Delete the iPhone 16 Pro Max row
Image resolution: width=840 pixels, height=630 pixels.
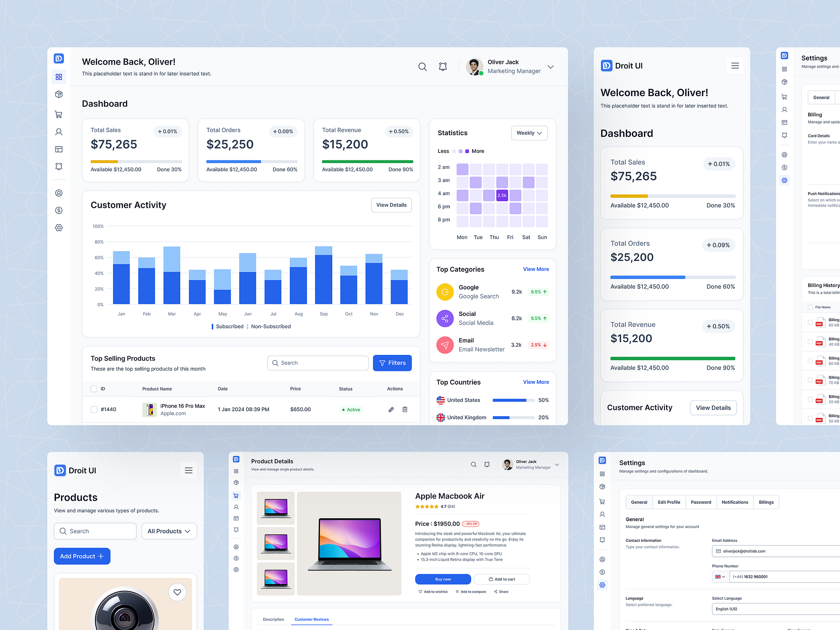point(405,409)
